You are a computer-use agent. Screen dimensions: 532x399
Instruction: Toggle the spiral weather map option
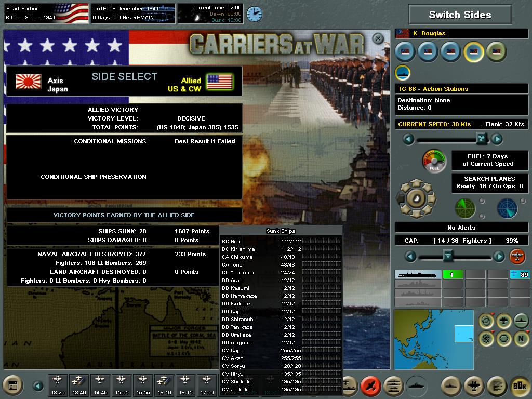(x=486, y=339)
